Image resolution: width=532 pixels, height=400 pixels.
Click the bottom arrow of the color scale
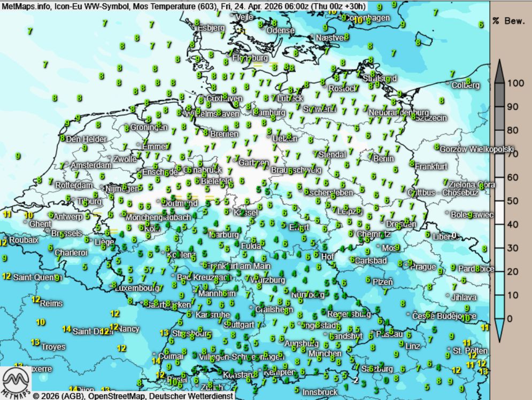coord(498,331)
